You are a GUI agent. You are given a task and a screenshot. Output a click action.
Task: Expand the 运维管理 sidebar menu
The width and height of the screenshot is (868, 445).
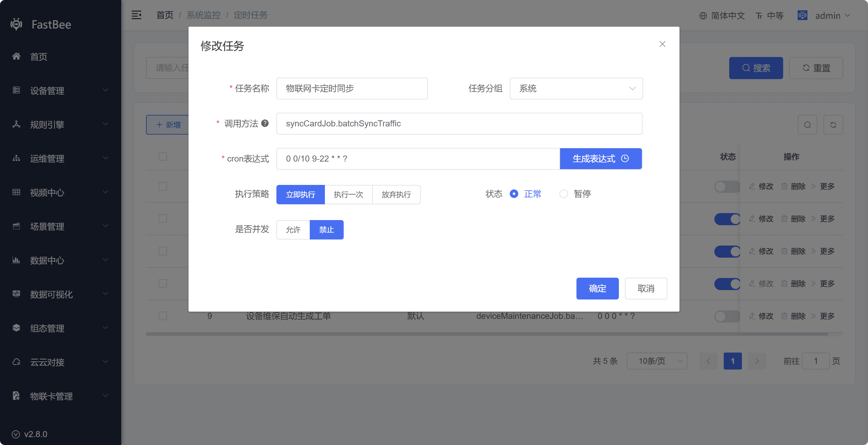pos(61,158)
